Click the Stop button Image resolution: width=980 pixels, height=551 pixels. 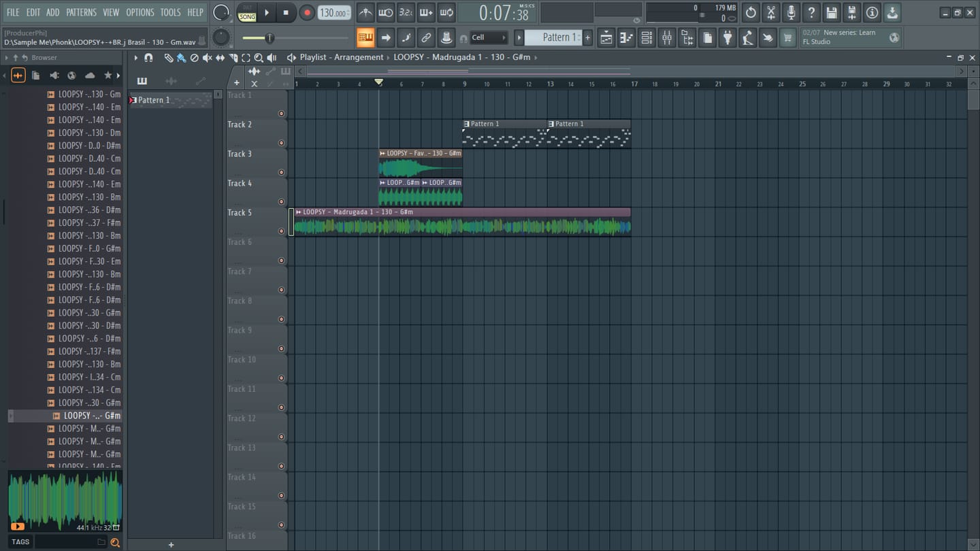286,12
